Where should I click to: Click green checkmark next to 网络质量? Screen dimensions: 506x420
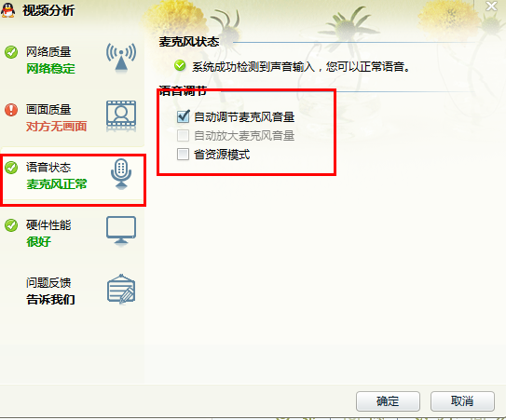[11, 52]
